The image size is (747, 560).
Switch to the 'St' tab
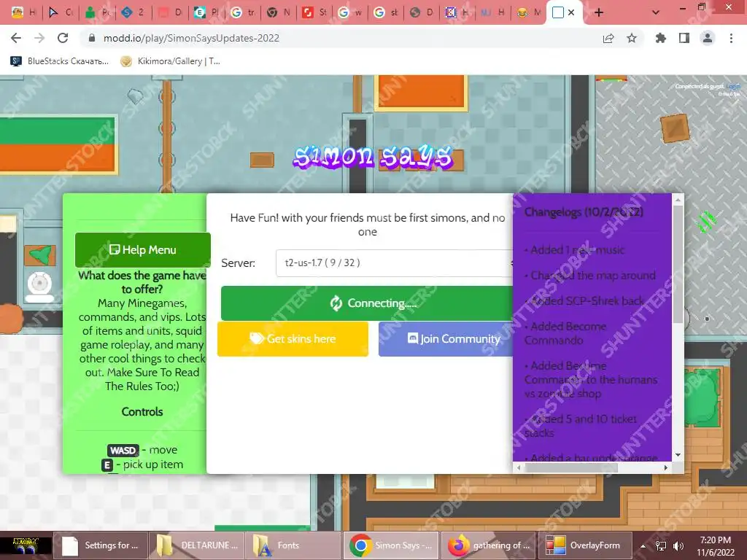314,12
